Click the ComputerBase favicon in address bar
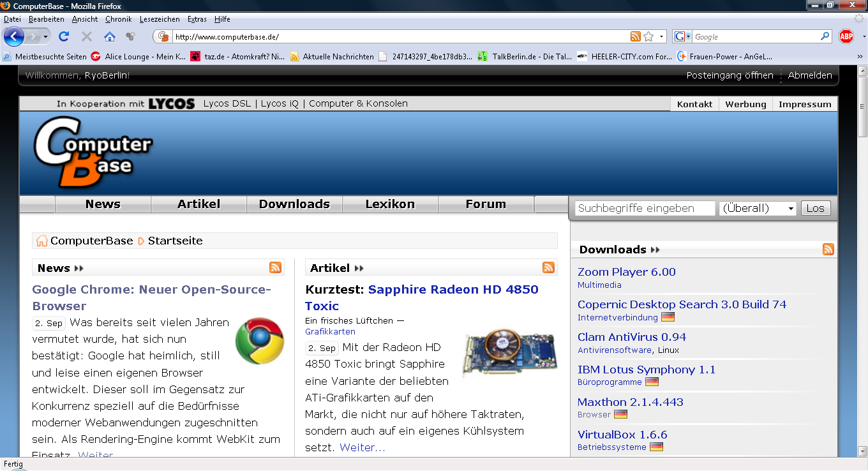Screen dimensions: 868x471 point(163,36)
